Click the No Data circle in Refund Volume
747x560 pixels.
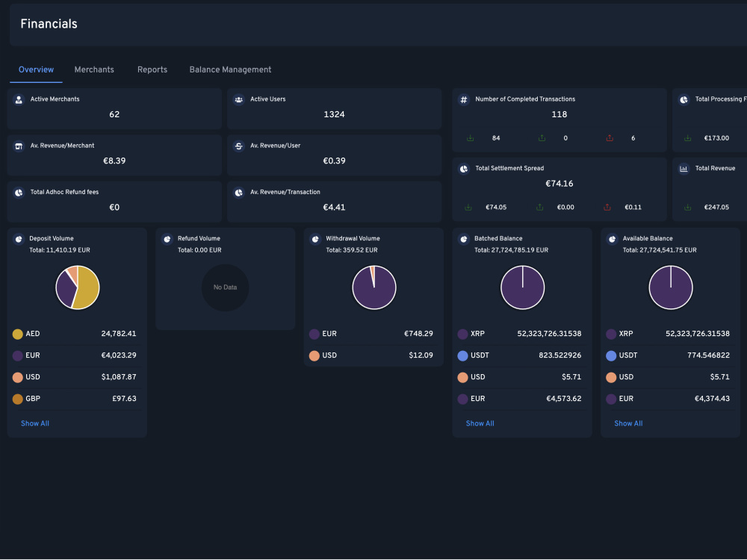tap(226, 287)
